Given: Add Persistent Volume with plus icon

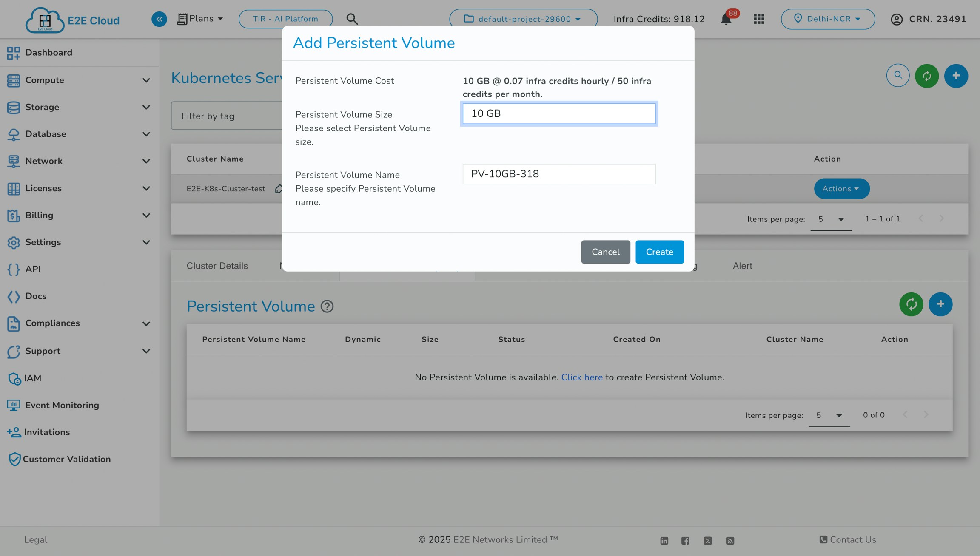Looking at the screenshot, I should point(940,304).
